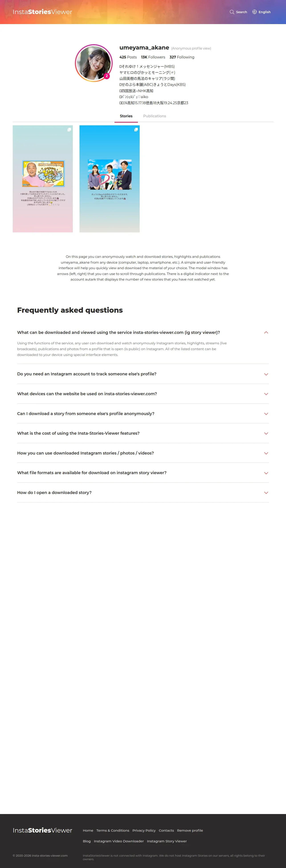Open the English language globe icon
The width and height of the screenshot is (286, 868).
point(255,12)
